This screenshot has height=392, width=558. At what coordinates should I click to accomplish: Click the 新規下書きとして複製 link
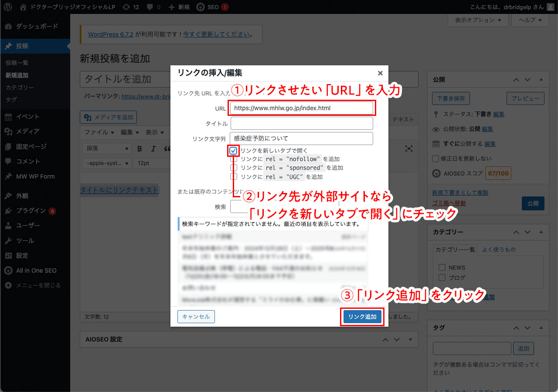(x=460, y=193)
